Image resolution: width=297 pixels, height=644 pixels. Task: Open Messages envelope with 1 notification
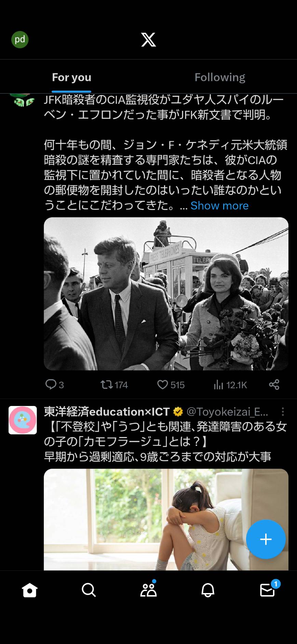tap(268, 590)
